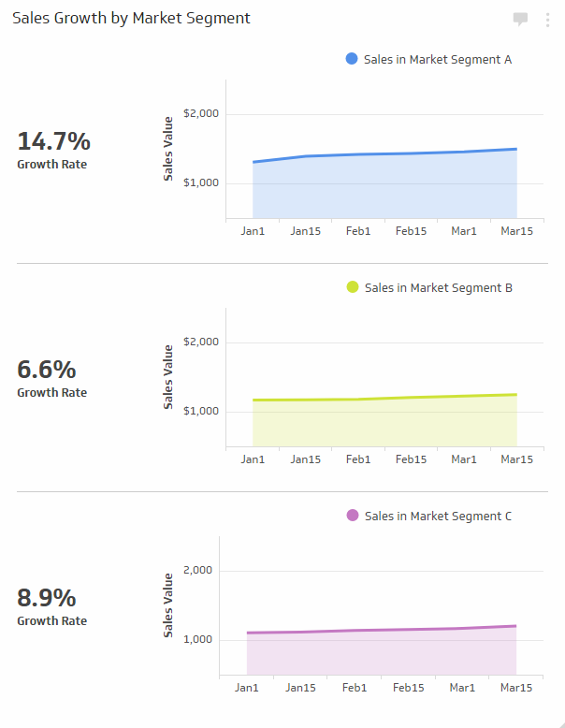Screen dimensions: 565x728
Task: Select the 8.9% growth rate value
Action: click(x=47, y=598)
